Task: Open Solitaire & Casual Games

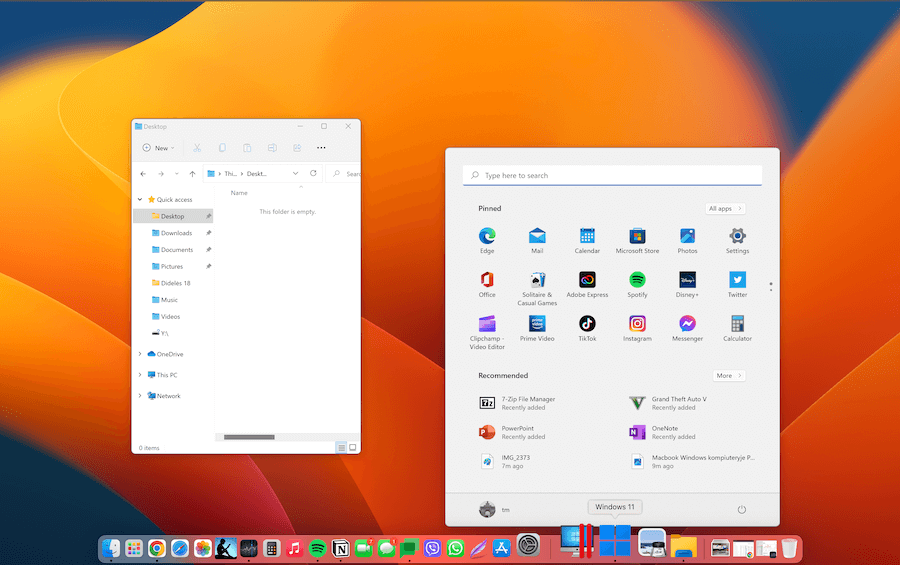Action: coord(537,288)
